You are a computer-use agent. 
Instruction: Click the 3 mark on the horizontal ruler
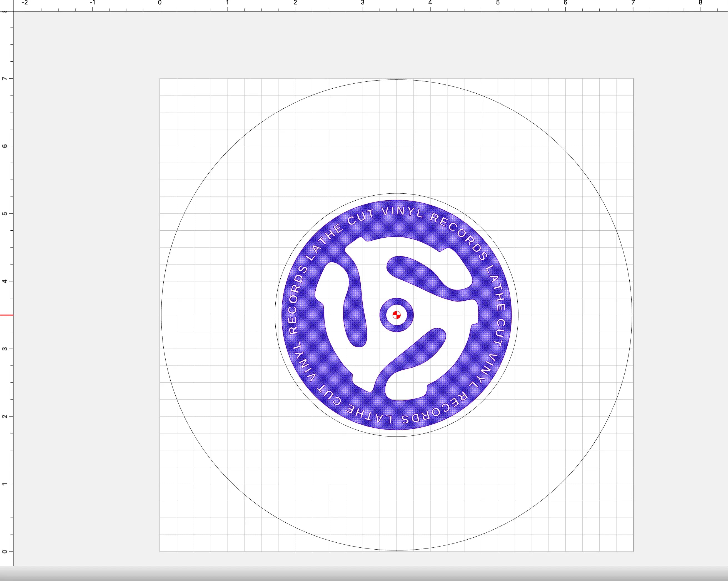click(363, 3)
